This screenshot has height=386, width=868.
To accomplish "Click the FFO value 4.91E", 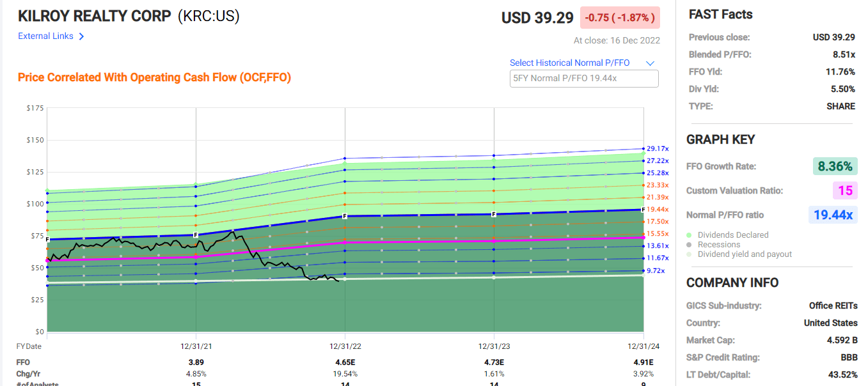I will 643,362.
